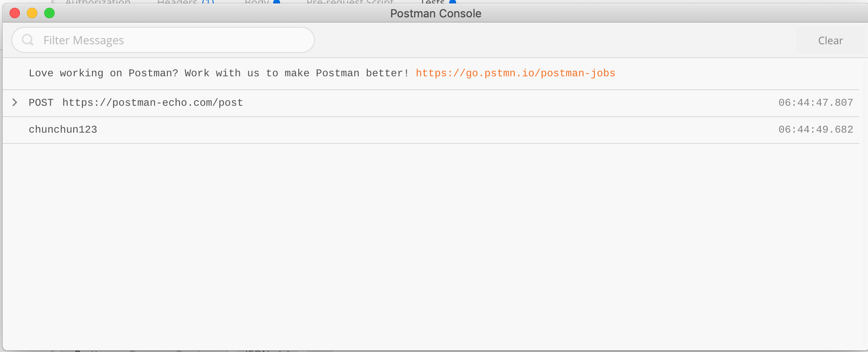Switch to the Authorization tab behind the console
Screen dimensions: 868x352
[x=98, y=2]
